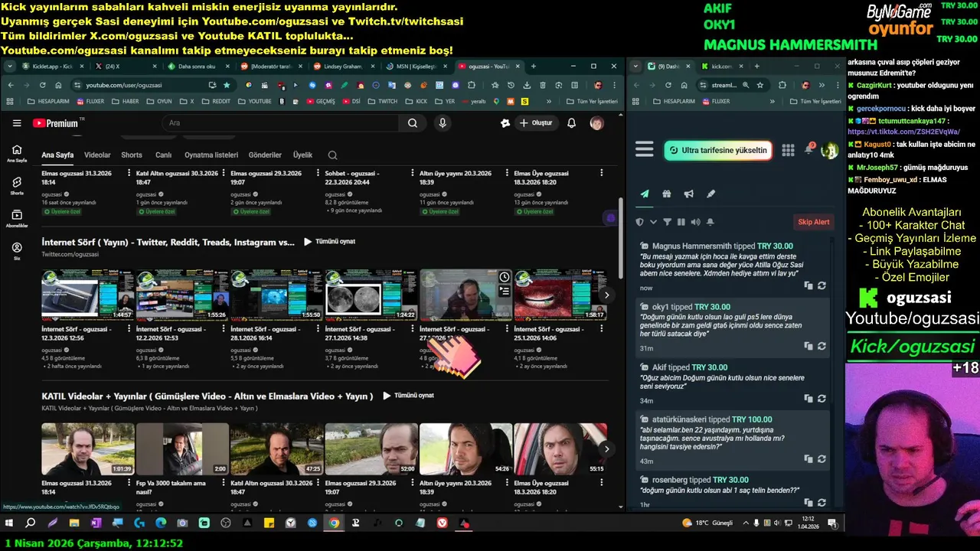Open video thumbnail with 1:44:57 duration
The image size is (980, 551).
88,295
